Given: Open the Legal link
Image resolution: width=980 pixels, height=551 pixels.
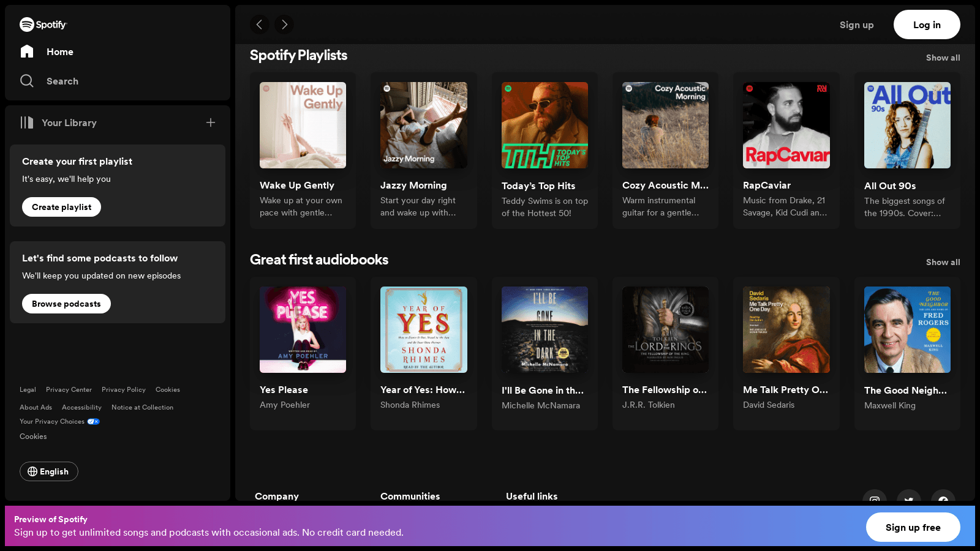Looking at the screenshot, I should point(28,389).
